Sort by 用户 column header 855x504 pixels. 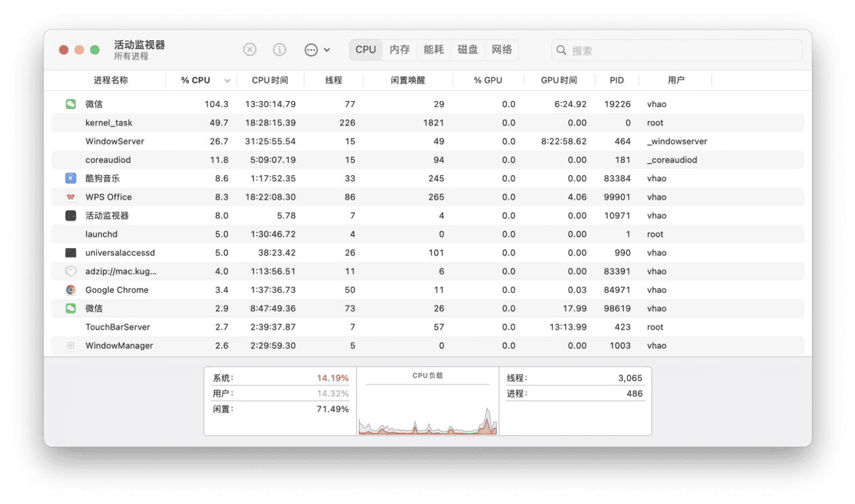click(x=676, y=80)
